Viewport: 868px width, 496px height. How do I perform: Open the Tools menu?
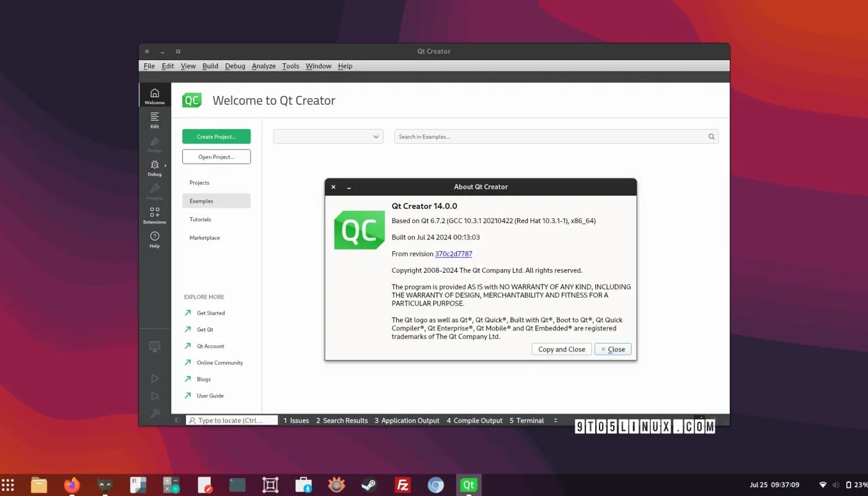(x=290, y=66)
